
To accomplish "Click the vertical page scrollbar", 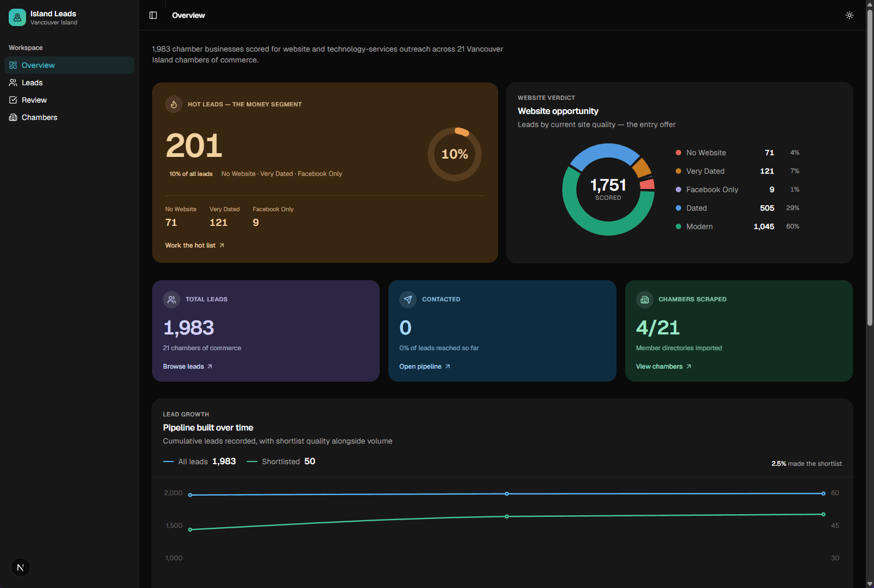I will [870, 167].
